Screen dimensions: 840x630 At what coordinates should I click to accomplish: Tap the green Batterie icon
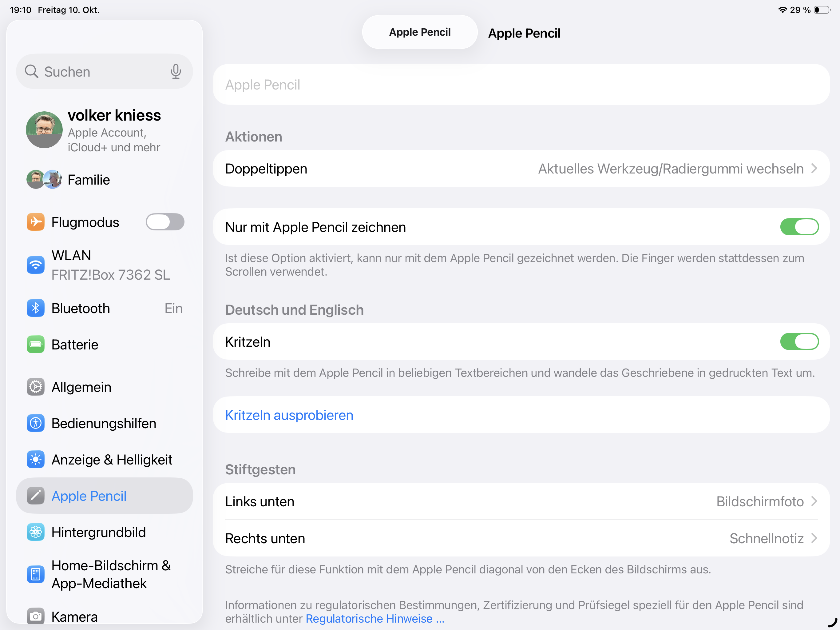click(x=36, y=344)
